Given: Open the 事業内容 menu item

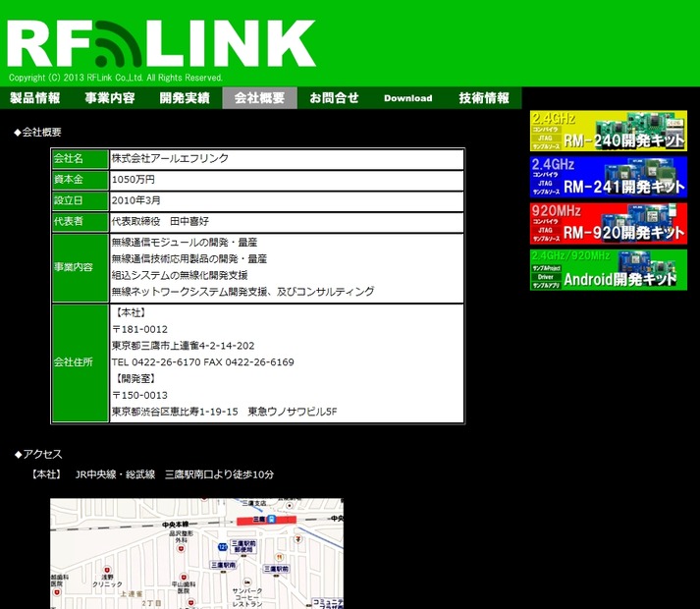Looking at the screenshot, I should click(x=110, y=98).
